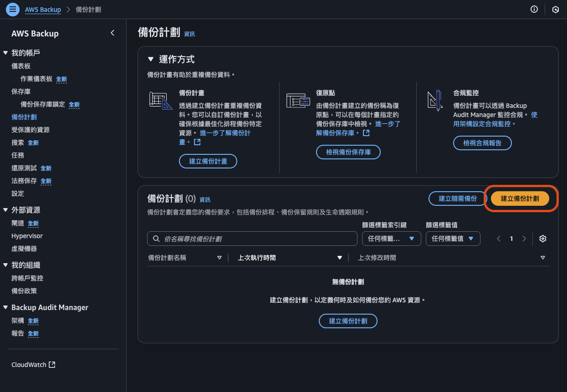Open the hamburger navigation menu
Image resolution: width=567 pixels, height=392 pixels.
(x=12, y=9)
